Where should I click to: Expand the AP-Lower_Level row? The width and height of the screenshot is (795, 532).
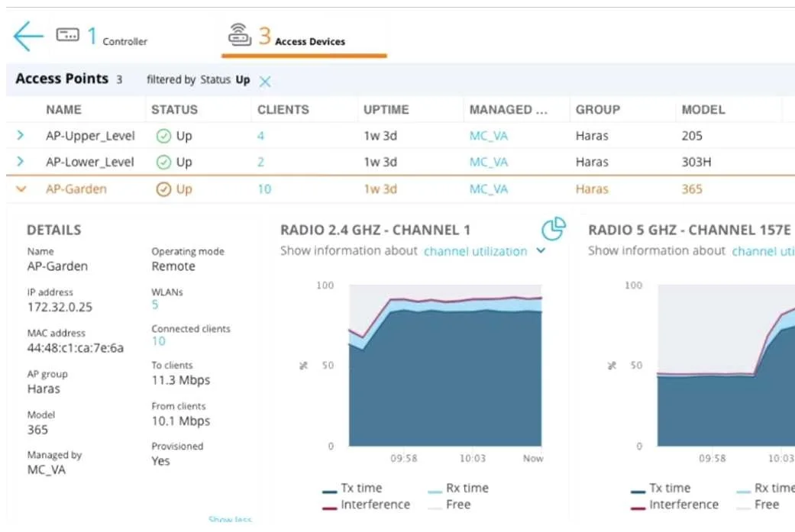21,162
